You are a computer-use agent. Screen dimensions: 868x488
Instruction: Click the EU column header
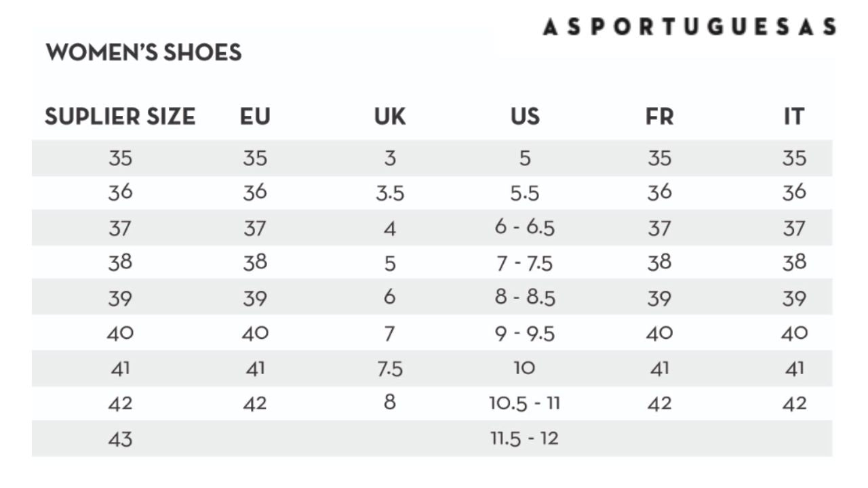point(255,117)
